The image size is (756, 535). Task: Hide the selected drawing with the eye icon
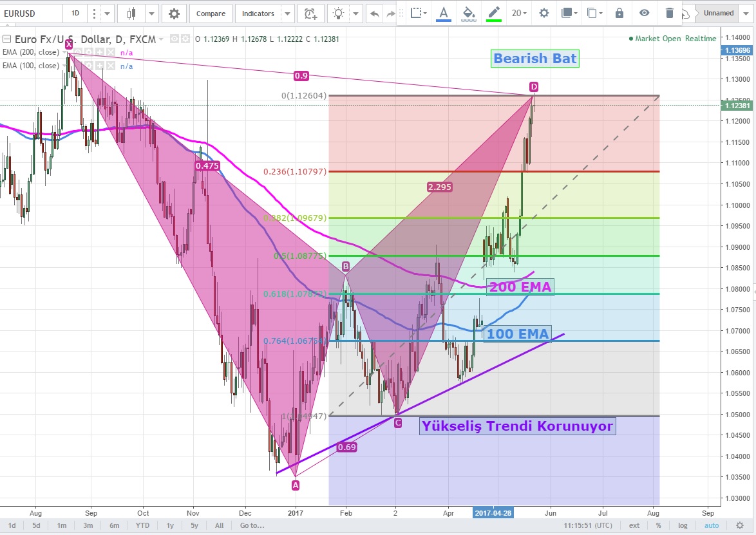(x=645, y=13)
